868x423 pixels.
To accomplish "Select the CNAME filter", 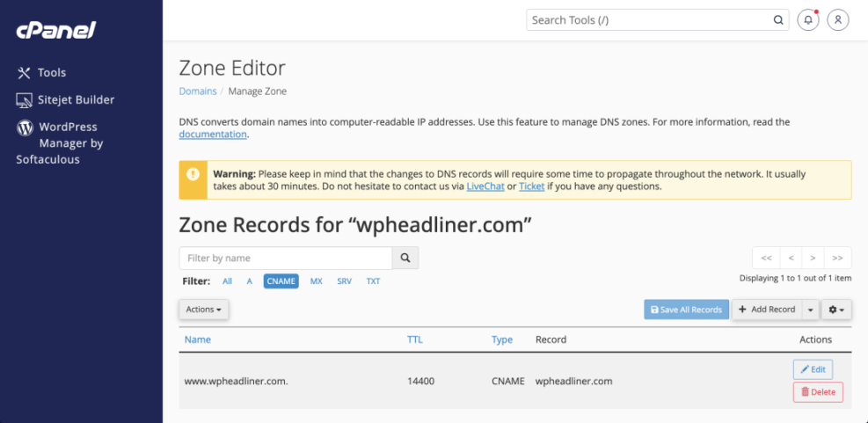I will pos(281,281).
